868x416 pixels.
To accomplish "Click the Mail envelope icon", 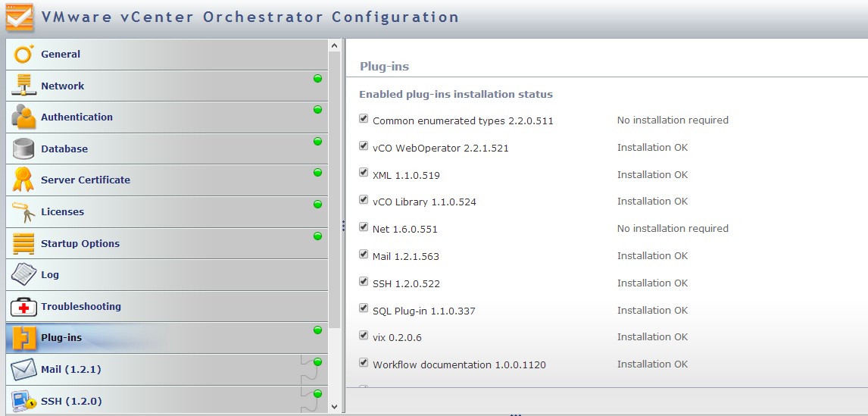I will [x=23, y=370].
